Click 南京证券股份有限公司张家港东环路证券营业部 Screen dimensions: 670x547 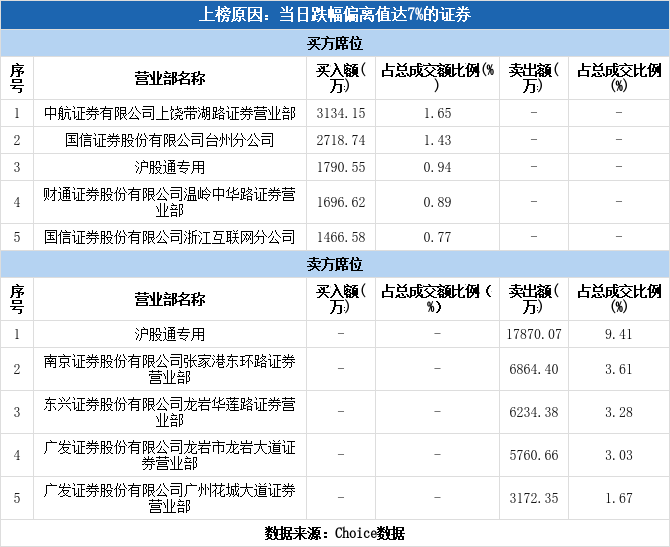click(170, 369)
